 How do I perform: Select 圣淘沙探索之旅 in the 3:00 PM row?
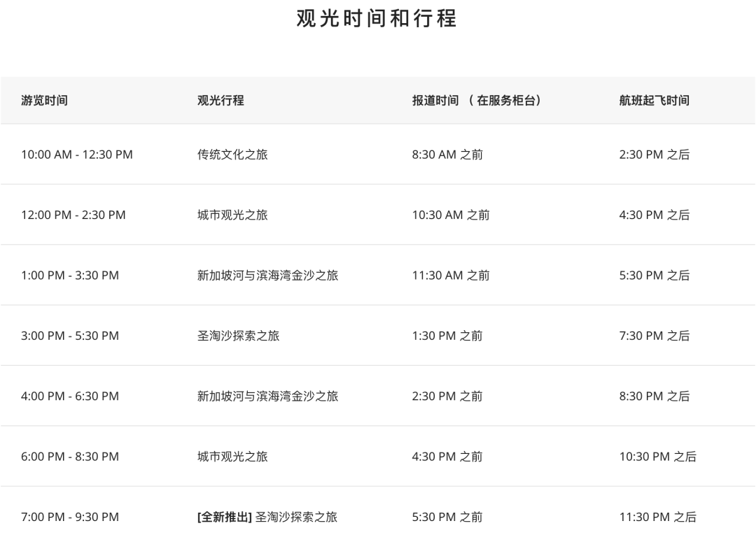click(x=238, y=336)
